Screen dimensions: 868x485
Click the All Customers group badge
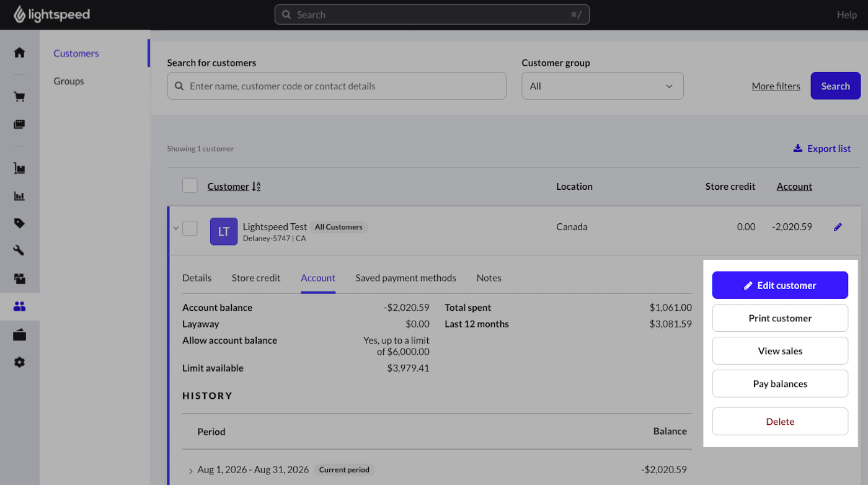click(339, 227)
